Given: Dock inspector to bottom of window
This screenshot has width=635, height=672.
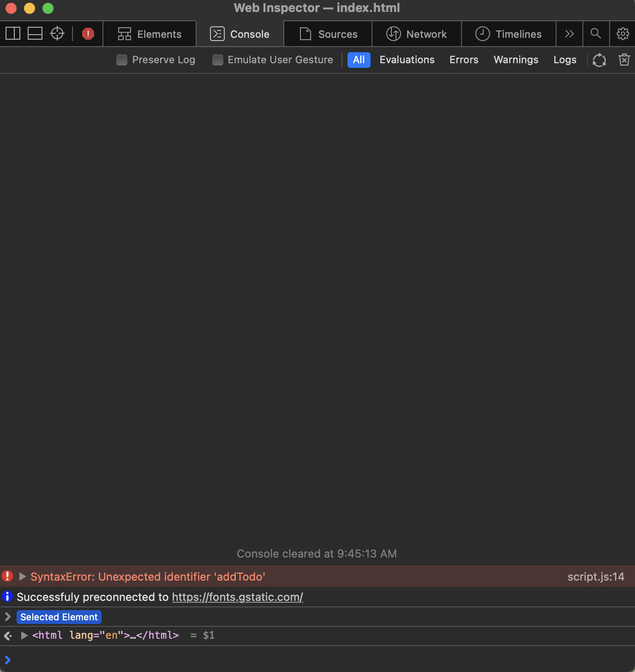Looking at the screenshot, I should click(x=35, y=34).
